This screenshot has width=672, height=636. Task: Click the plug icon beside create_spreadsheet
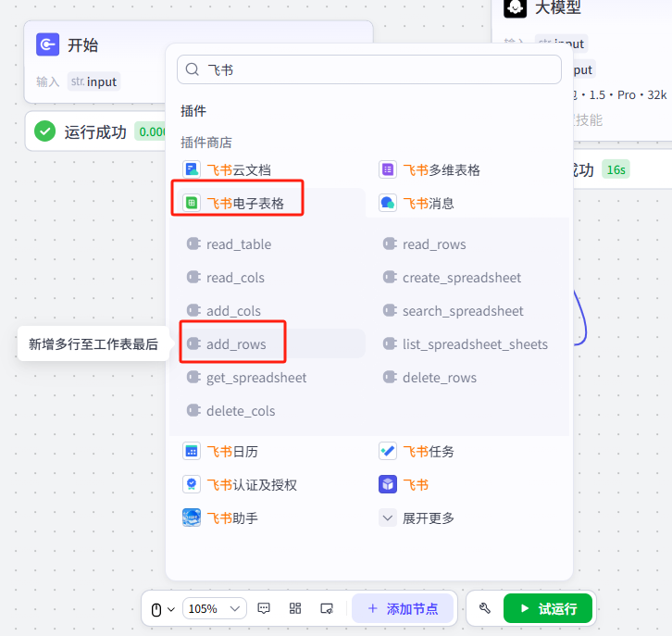click(390, 278)
